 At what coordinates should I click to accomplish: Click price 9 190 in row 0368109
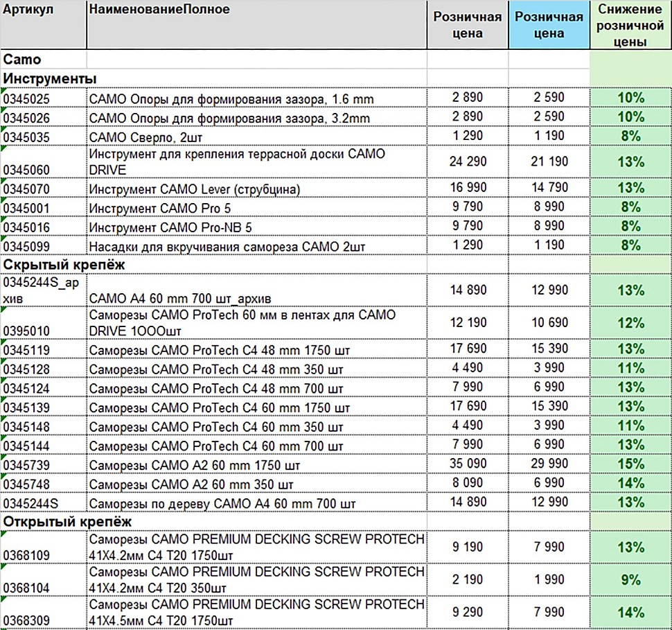[468, 548]
